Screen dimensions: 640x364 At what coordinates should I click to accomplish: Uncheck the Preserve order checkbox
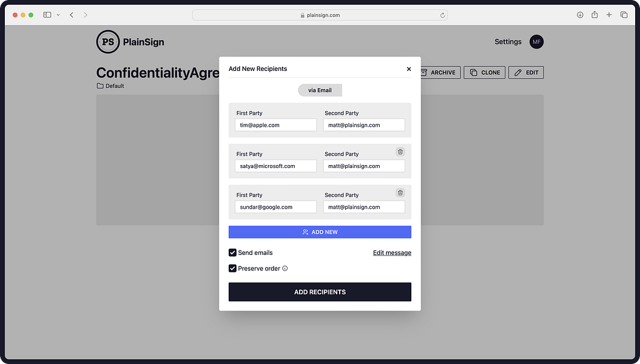[233, 269]
